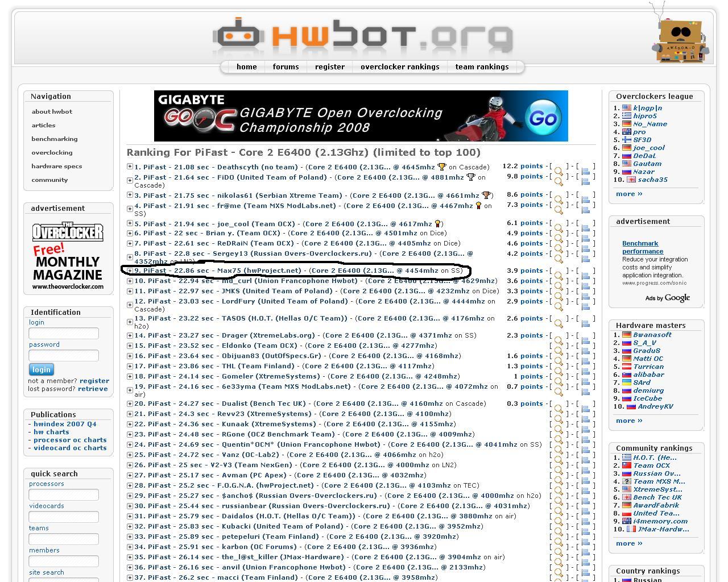This screenshot has height=582, width=728.
Task: Open hardware specs in Navigation sidebar
Action: [x=57, y=166]
